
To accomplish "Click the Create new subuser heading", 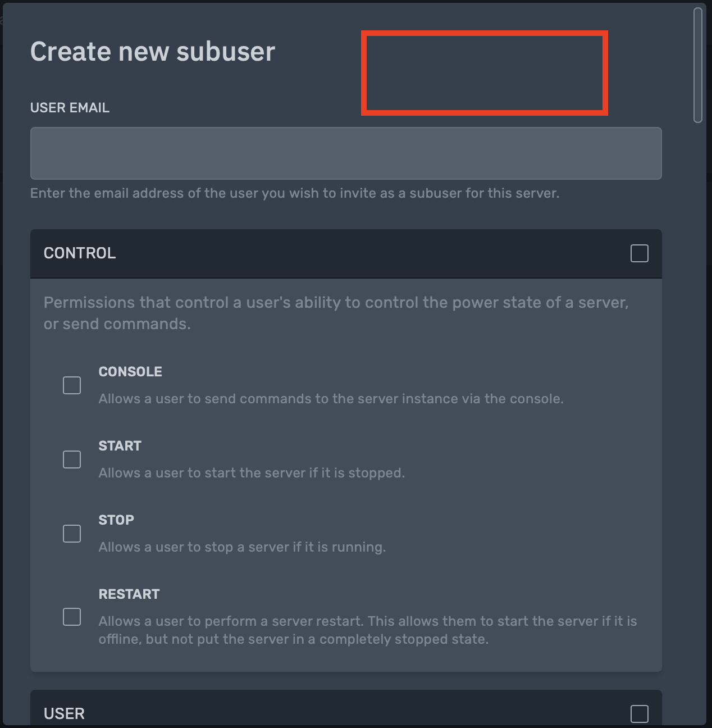I will point(153,51).
